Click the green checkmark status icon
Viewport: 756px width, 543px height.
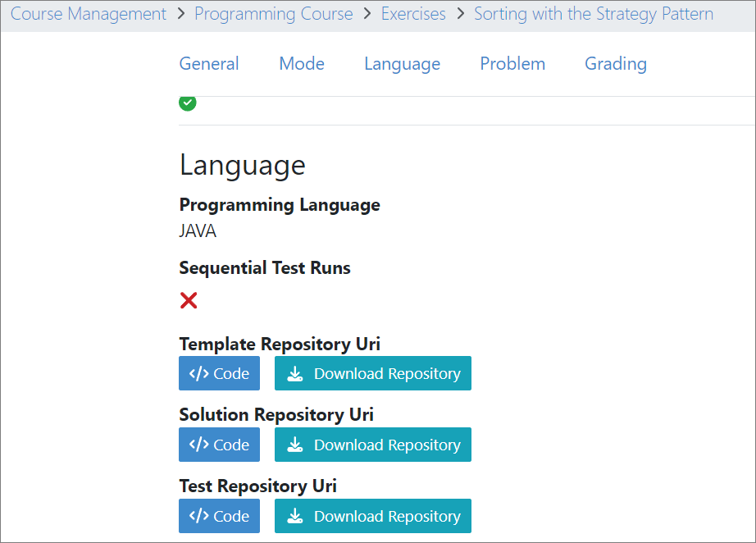[x=188, y=103]
